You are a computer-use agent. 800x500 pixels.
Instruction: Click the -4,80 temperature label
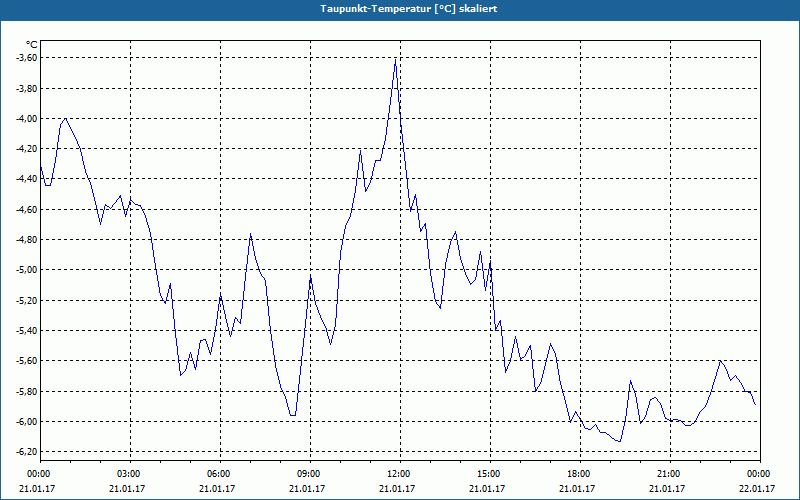(27, 240)
